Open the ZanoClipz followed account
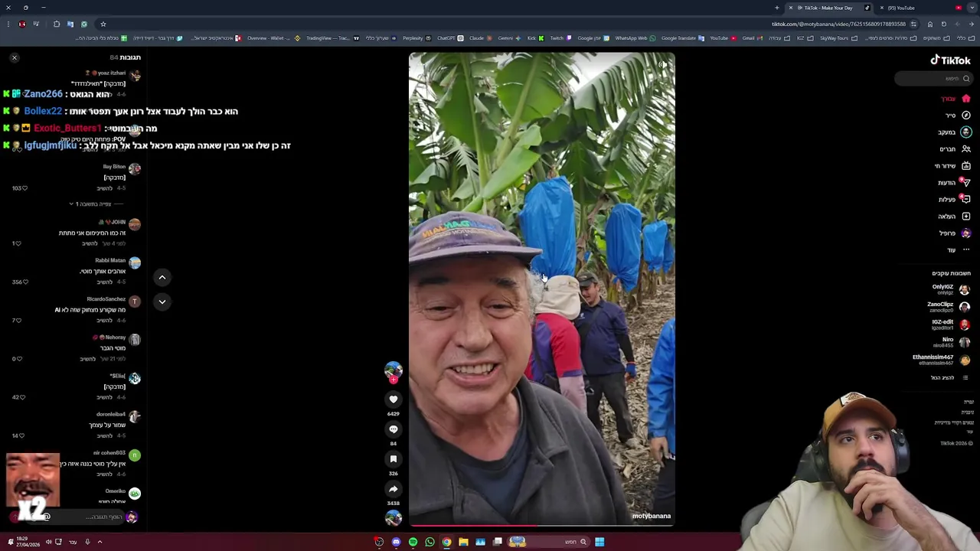980x551 pixels. click(x=949, y=307)
